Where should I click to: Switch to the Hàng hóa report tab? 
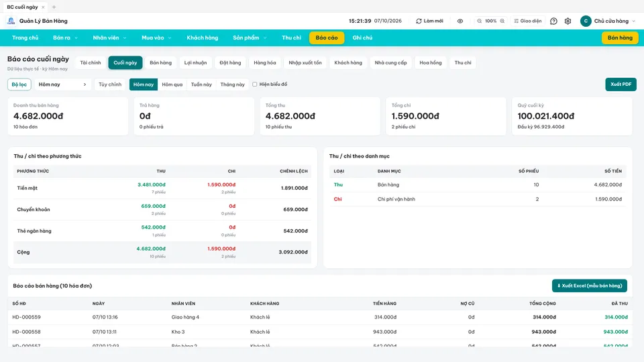[x=265, y=63]
